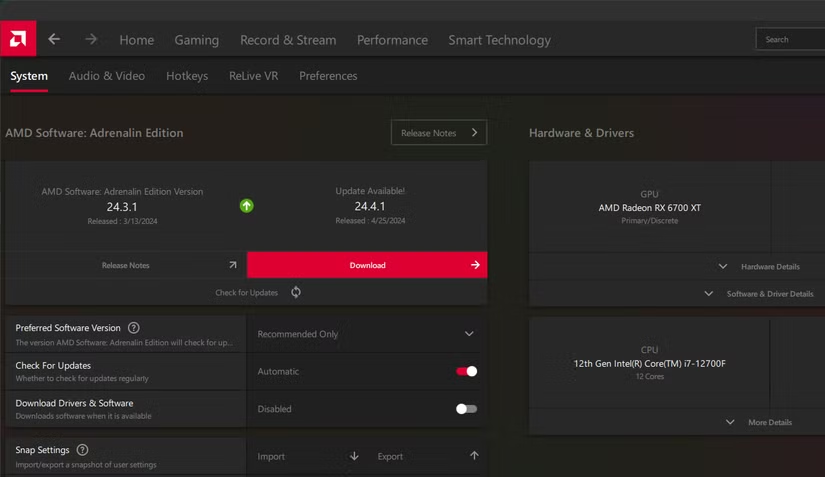Open the Release Notes button at top
The image size is (825, 477).
(439, 133)
